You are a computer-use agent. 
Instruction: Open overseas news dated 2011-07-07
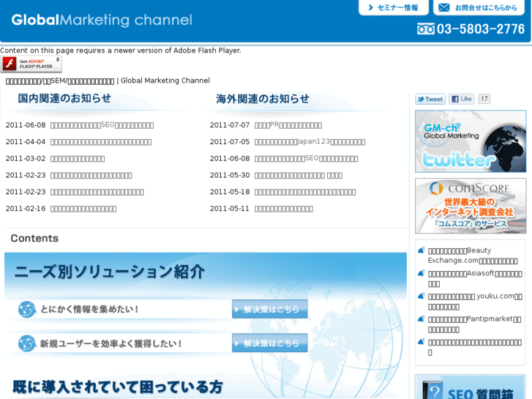pos(288,125)
